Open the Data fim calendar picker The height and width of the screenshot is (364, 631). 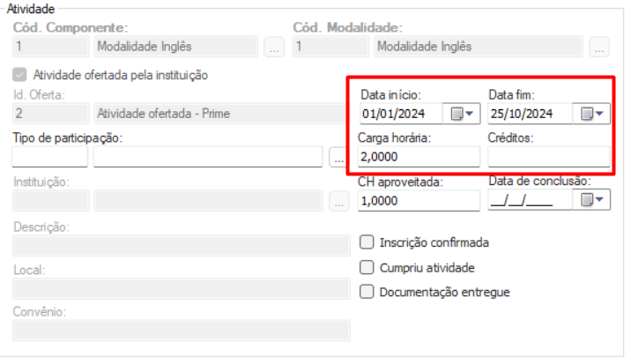(591, 114)
